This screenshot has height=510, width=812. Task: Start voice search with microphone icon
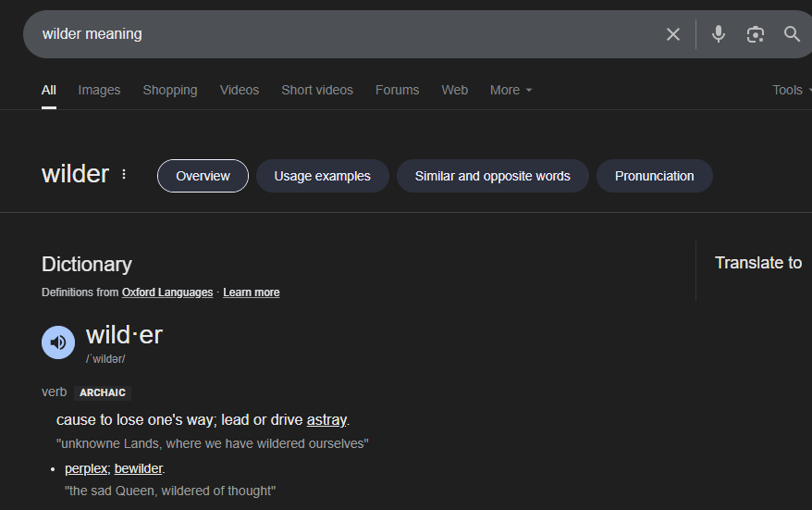pyautogui.click(x=719, y=34)
